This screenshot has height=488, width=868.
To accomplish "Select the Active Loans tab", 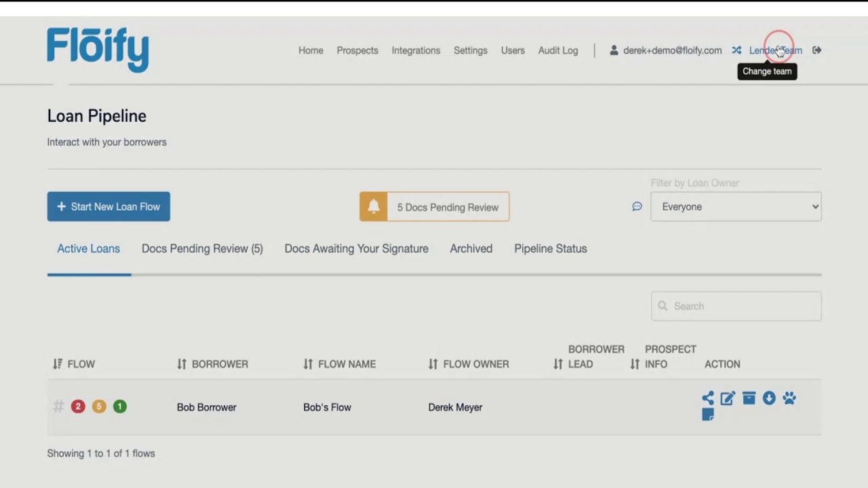I will click(x=88, y=249).
